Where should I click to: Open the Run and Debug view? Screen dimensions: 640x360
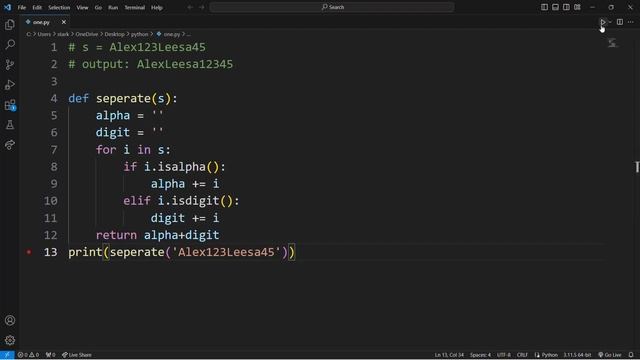tap(10, 84)
